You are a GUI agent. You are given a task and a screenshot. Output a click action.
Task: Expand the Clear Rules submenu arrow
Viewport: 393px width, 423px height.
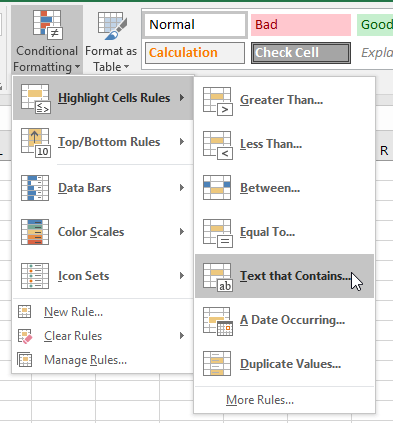coord(182,336)
